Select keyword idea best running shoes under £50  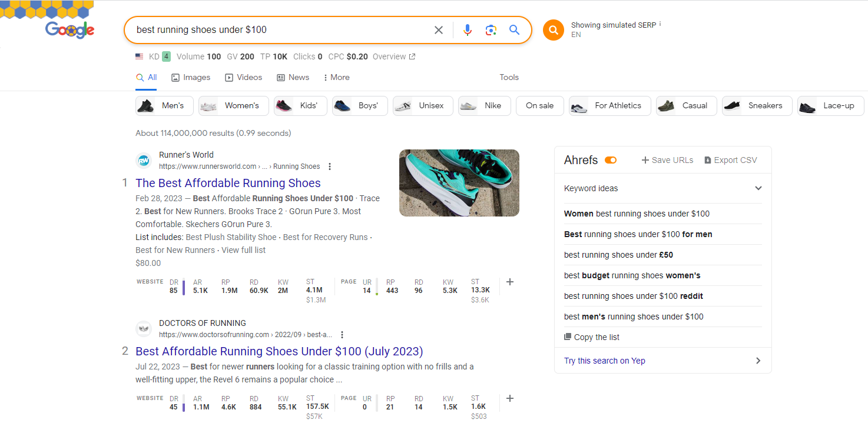[618, 255]
